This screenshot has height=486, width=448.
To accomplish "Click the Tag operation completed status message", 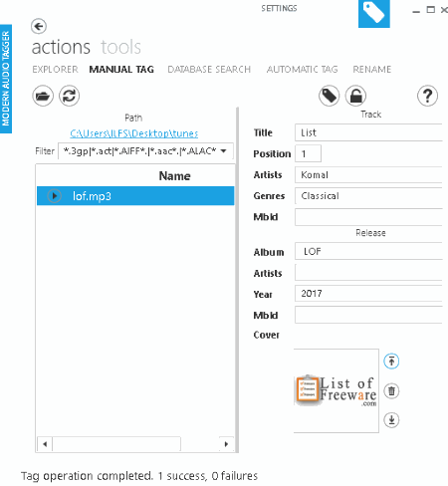I will [x=139, y=476].
